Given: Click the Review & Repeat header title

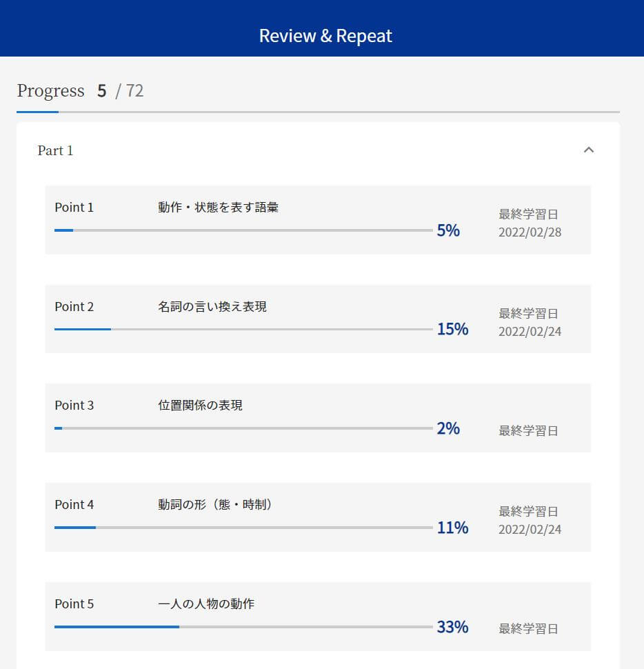Looking at the screenshot, I should 325,36.
